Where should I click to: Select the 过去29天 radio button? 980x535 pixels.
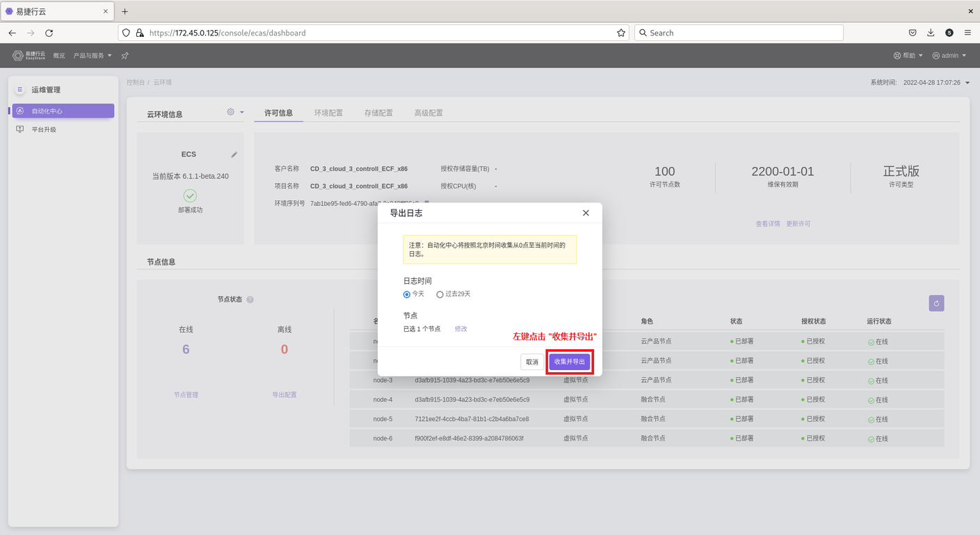[x=440, y=294]
